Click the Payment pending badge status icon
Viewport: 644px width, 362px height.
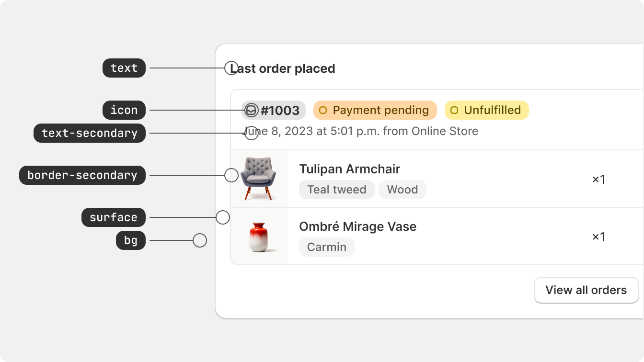[323, 110]
